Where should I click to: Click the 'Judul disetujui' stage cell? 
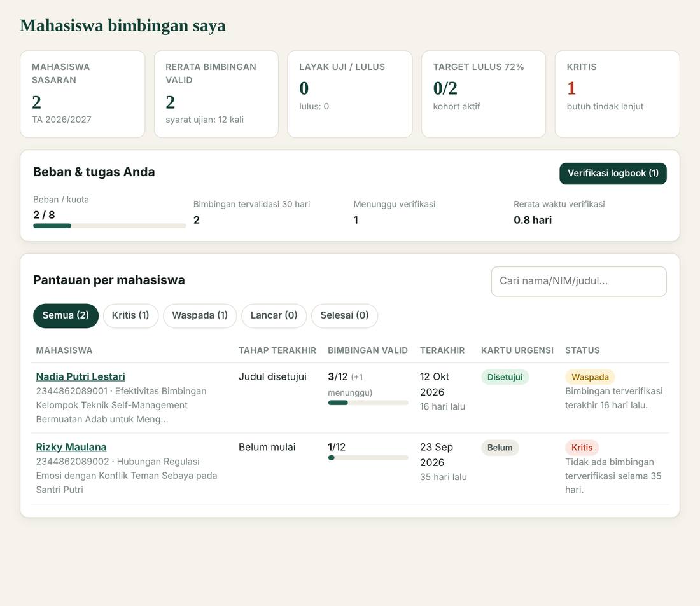click(x=273, y=376)
